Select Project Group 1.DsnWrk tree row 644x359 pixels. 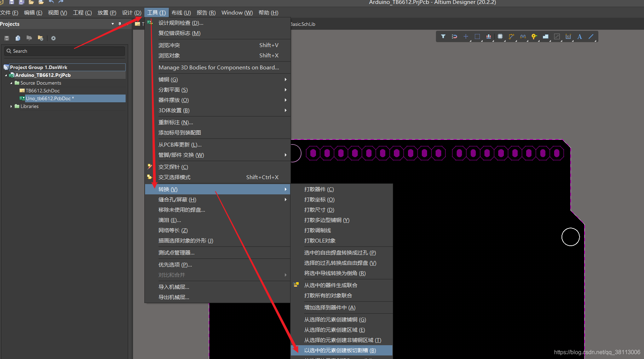click(x=64, y=67)
